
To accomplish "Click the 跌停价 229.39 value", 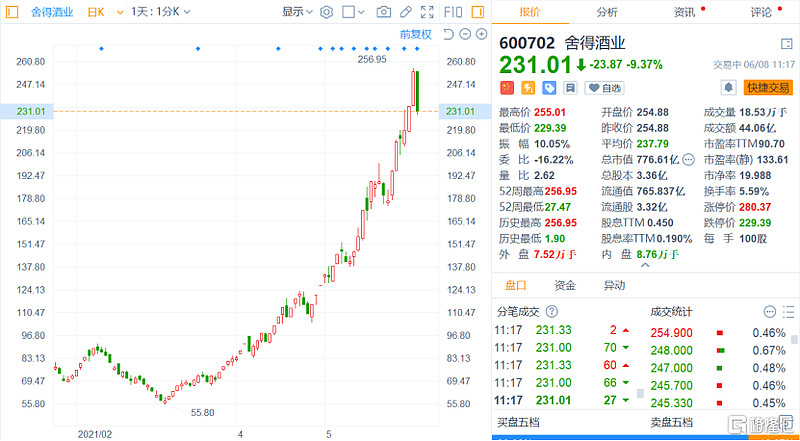I will pyautogui.click(x=757, y=223).
